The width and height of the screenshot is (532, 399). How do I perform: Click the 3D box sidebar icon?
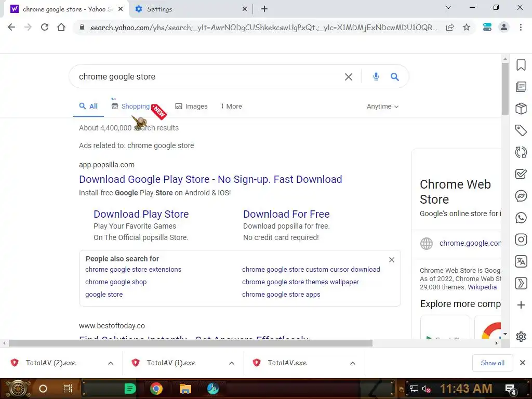tap(521, 109)
